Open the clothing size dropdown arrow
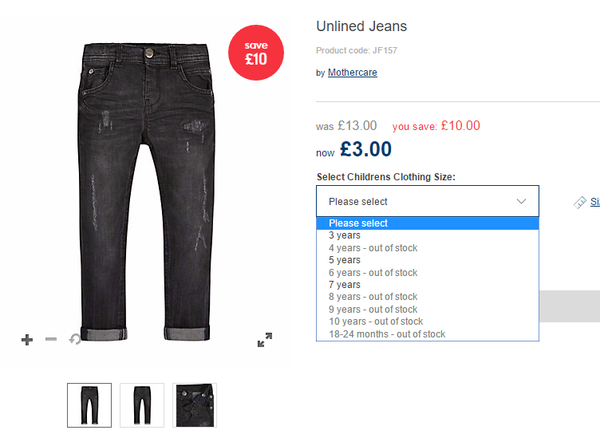 click(x=521, y=201)
